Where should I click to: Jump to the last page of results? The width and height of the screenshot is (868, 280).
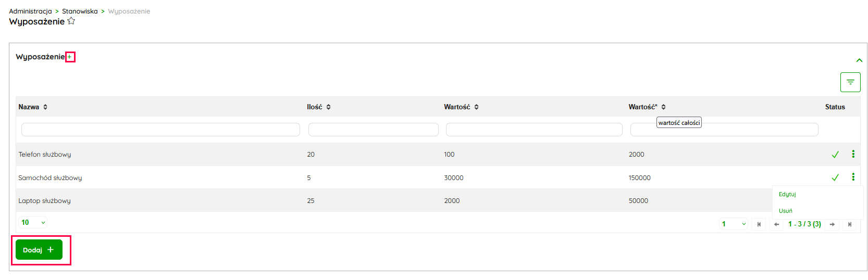pos(849,224)
